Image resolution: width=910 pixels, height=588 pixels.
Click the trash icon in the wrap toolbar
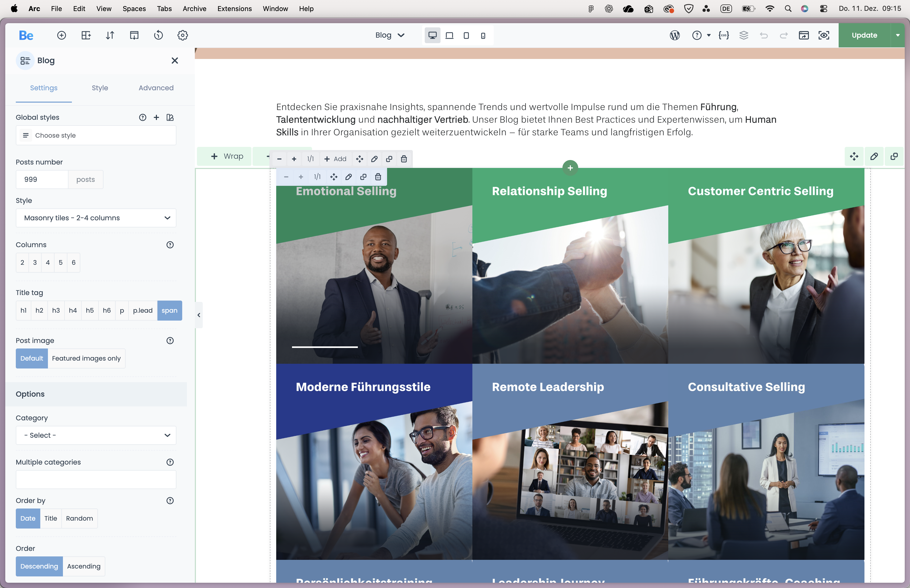(404, 159)
